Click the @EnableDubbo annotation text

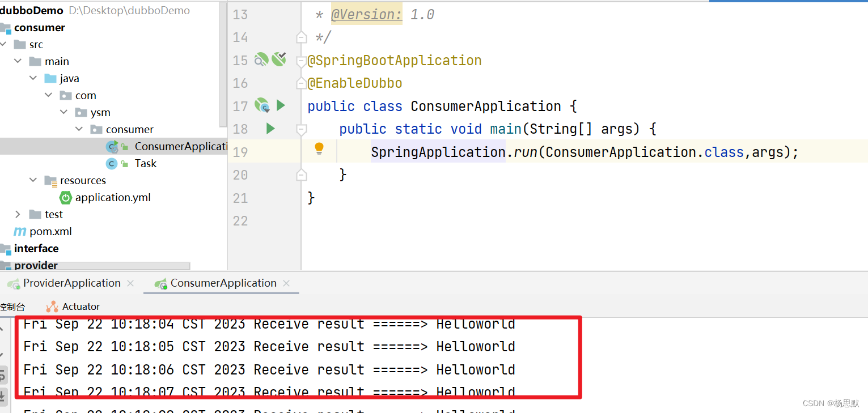(355, 83)
